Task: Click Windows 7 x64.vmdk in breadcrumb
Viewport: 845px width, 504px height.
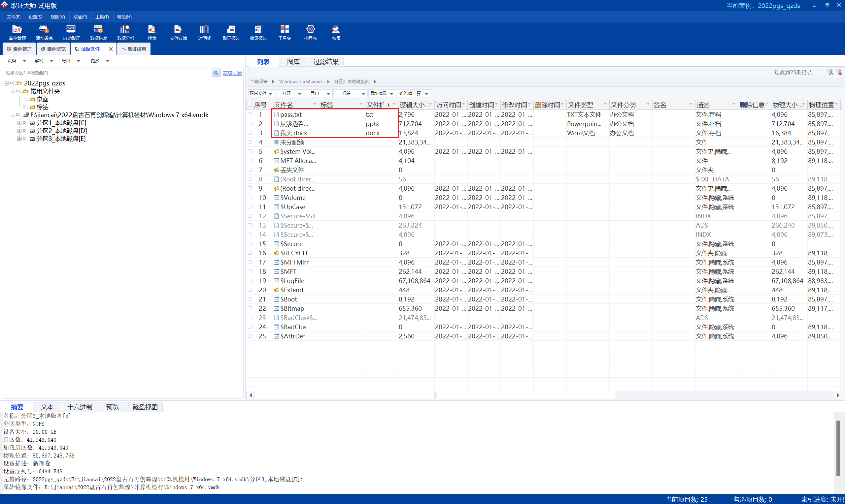Action: tap(301, 81)
